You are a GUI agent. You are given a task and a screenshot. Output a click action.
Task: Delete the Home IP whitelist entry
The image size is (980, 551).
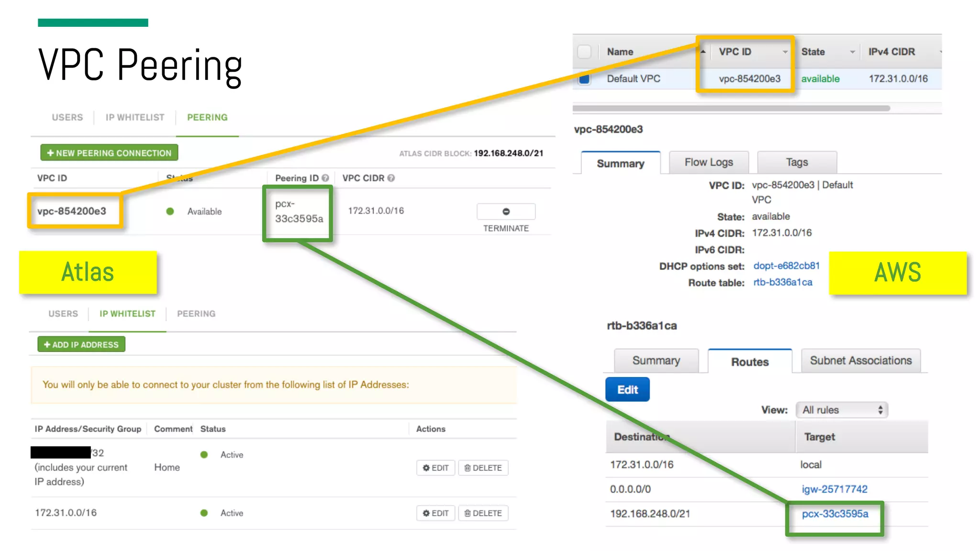[483, 468]
